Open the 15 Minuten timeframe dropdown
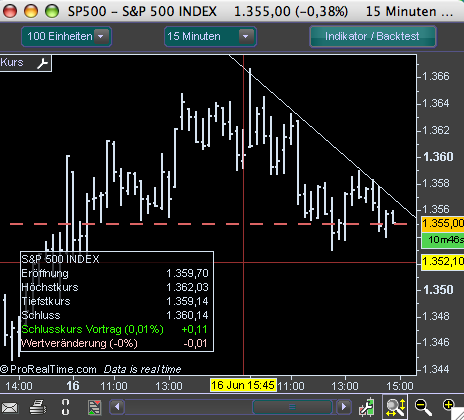The width and height of the screenshot is (464, 420). click(210, 36)
